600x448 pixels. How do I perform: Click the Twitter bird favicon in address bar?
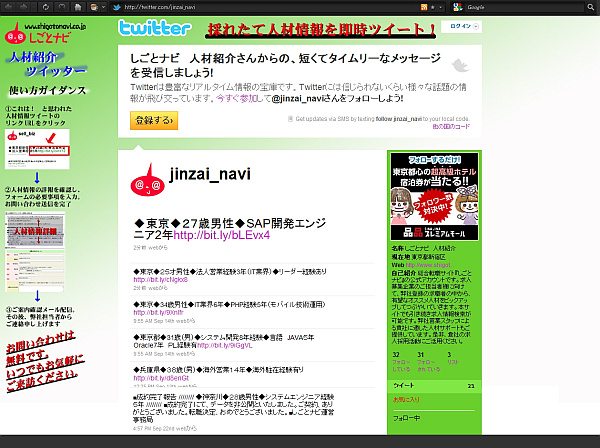pos(117,7)
